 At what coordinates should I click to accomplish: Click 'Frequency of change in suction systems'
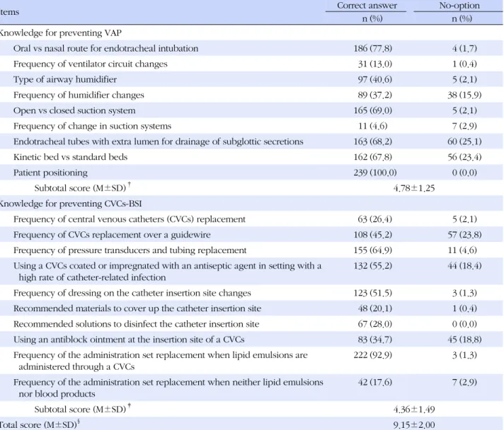[92, 126]
